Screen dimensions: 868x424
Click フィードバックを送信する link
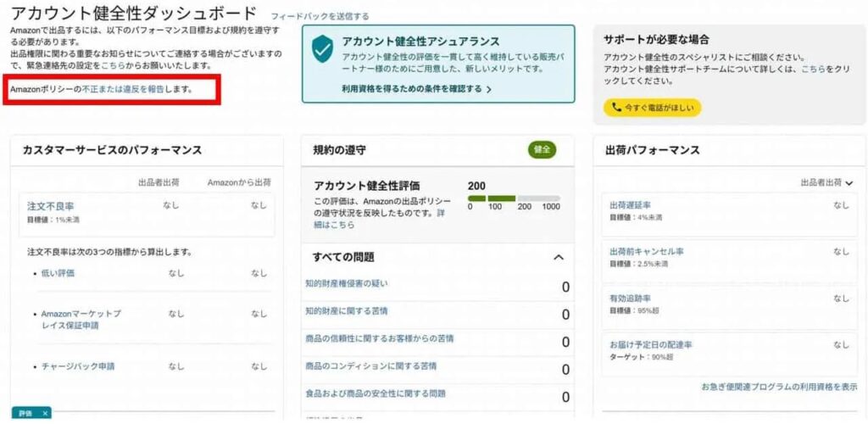click(320, 17)
